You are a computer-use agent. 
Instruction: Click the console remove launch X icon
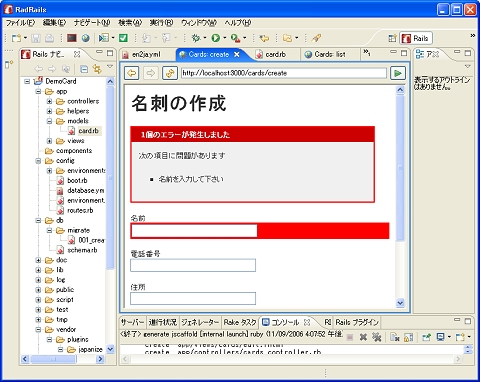tap(363, 337)
